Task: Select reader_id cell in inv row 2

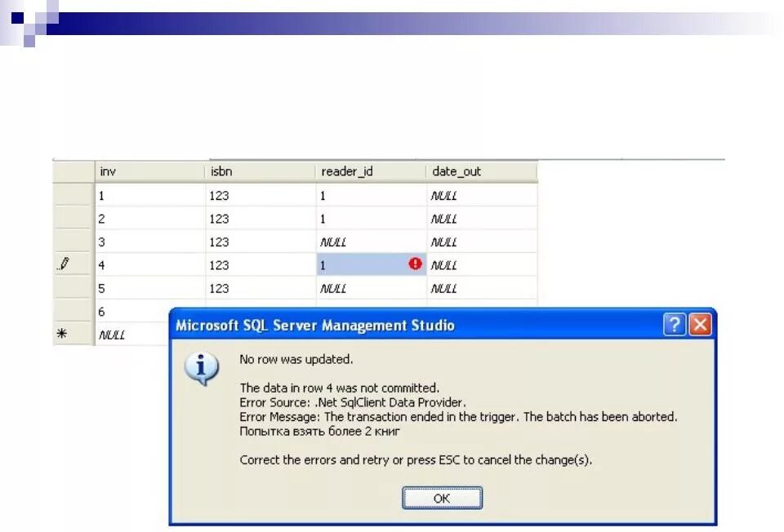Action: tap(371, 219)
